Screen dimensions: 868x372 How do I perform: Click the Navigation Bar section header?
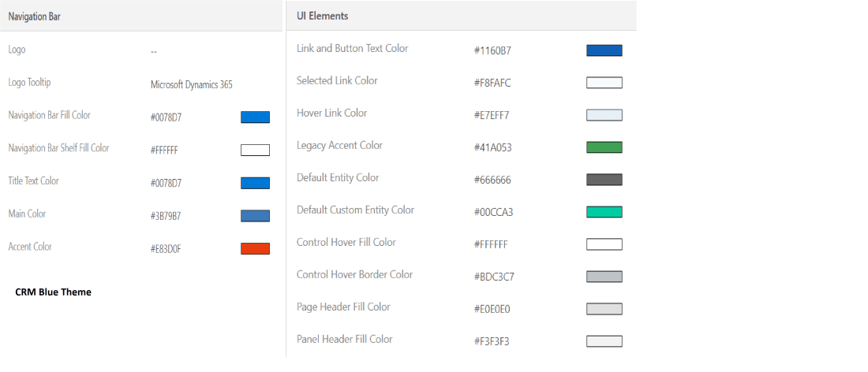[x=35, y=17]
